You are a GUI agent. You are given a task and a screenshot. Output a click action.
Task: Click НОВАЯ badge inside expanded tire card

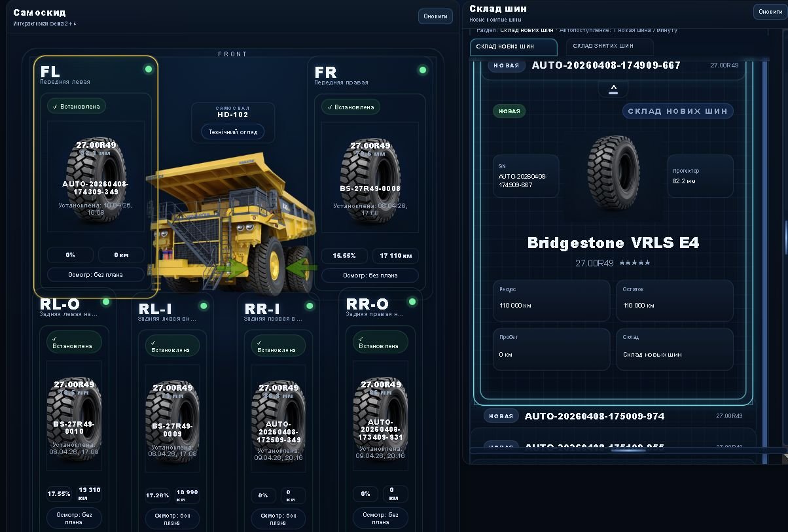pyautogui.click(x=509, y=111)
